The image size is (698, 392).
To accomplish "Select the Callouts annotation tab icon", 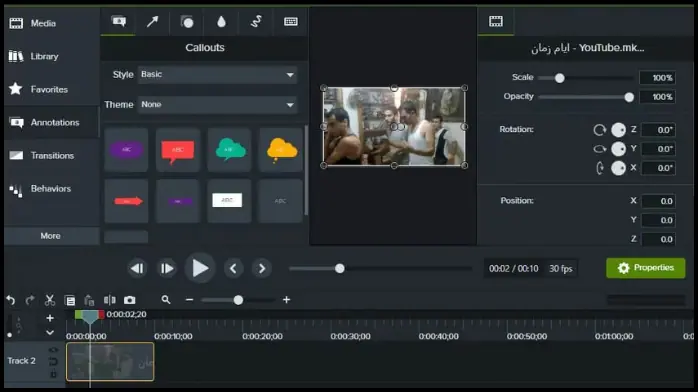I will [x=118, y=21].
